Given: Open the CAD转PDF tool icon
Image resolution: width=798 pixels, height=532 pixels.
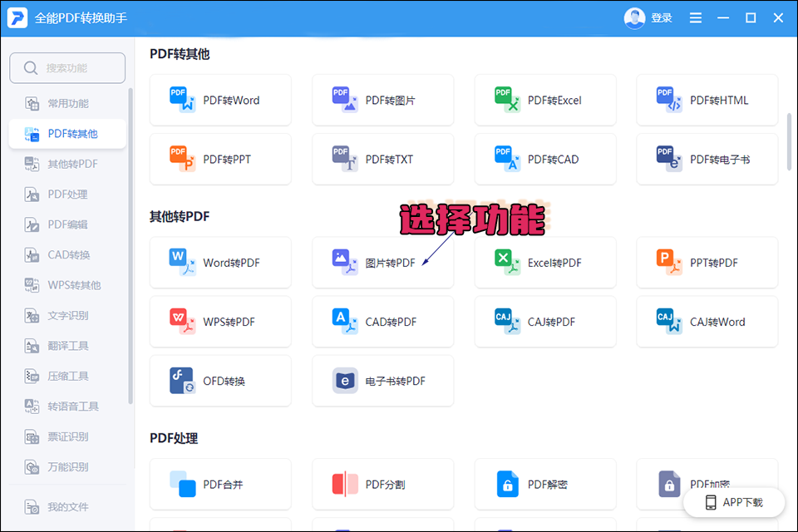Looking at the screenshot, I should point(344,322).
